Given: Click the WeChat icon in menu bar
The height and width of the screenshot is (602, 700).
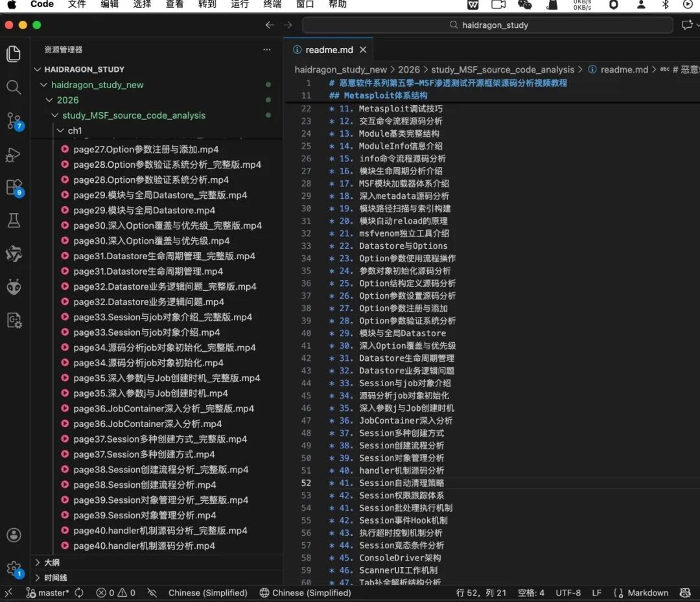Looking at the screenshot, I should (x=524, y=5).
